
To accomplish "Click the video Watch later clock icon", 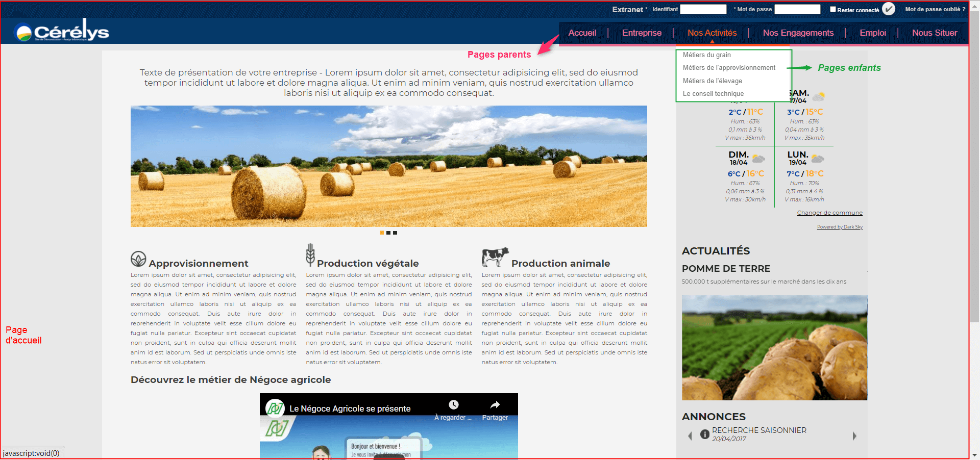I will pyautogui.click(x=453, y=405).
